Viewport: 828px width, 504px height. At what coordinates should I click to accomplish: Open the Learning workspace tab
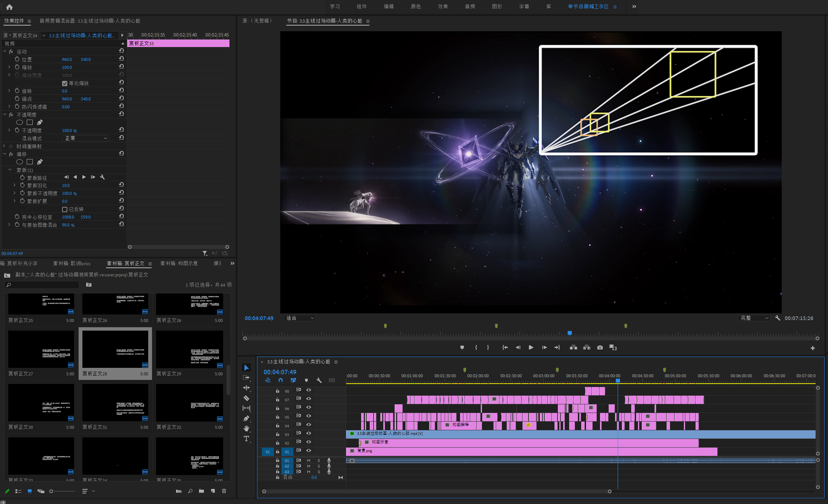335,6
